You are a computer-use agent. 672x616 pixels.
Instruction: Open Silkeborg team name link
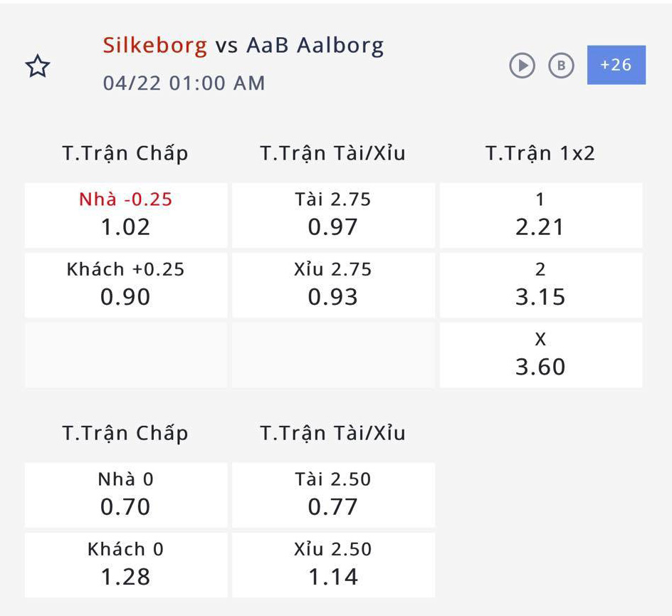(x=155, y=46)
